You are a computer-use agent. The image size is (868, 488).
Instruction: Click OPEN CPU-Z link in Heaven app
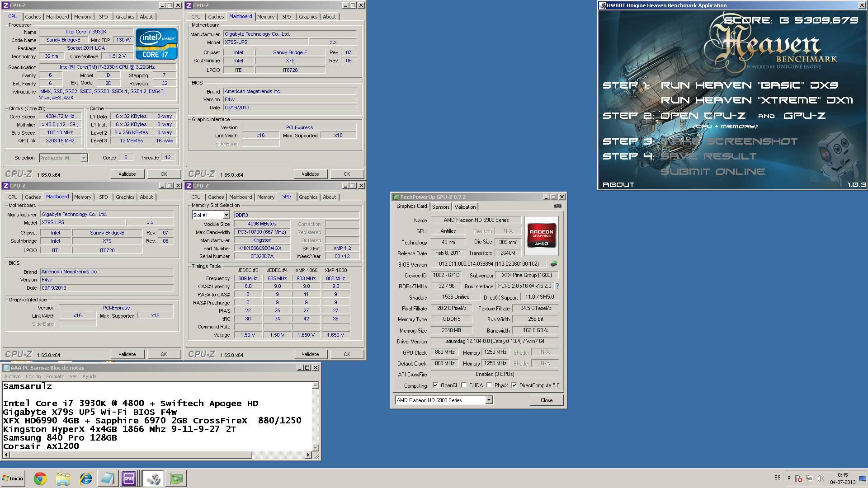tap(703, 116)
